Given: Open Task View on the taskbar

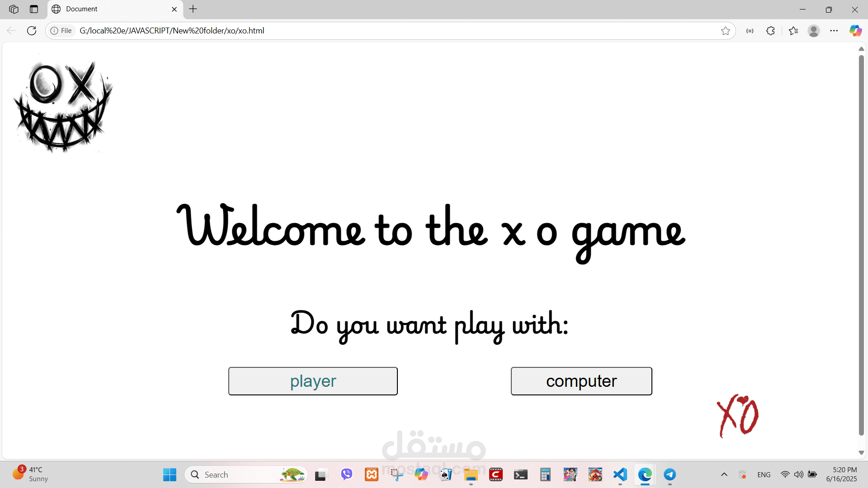Looking at the screenshot, I should 321,474.
